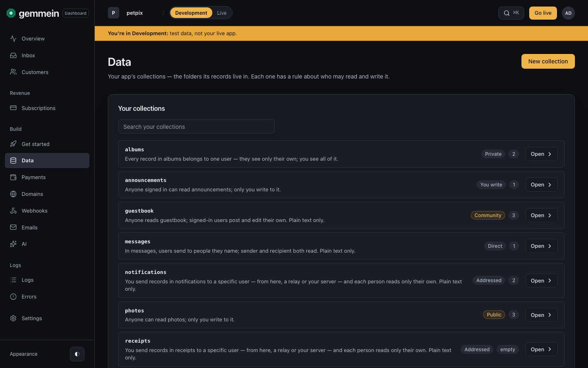Screen dimensions: 588x368
Task: Click the Data database icon
Action: click(x=13, y=160)
